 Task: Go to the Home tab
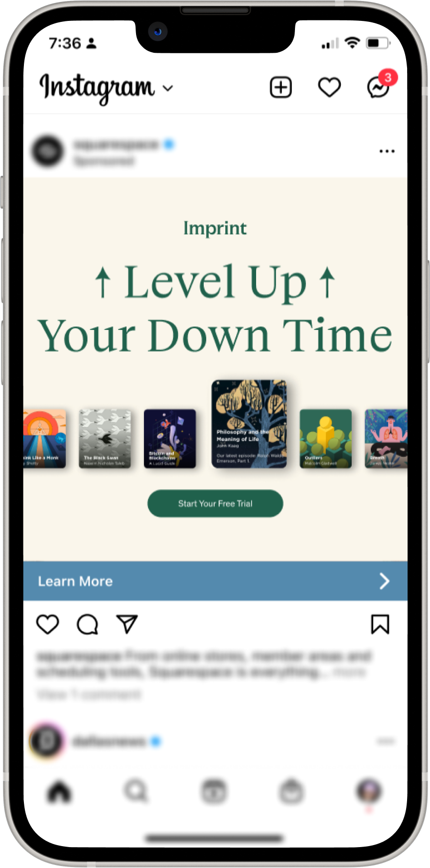coord(59,791)
